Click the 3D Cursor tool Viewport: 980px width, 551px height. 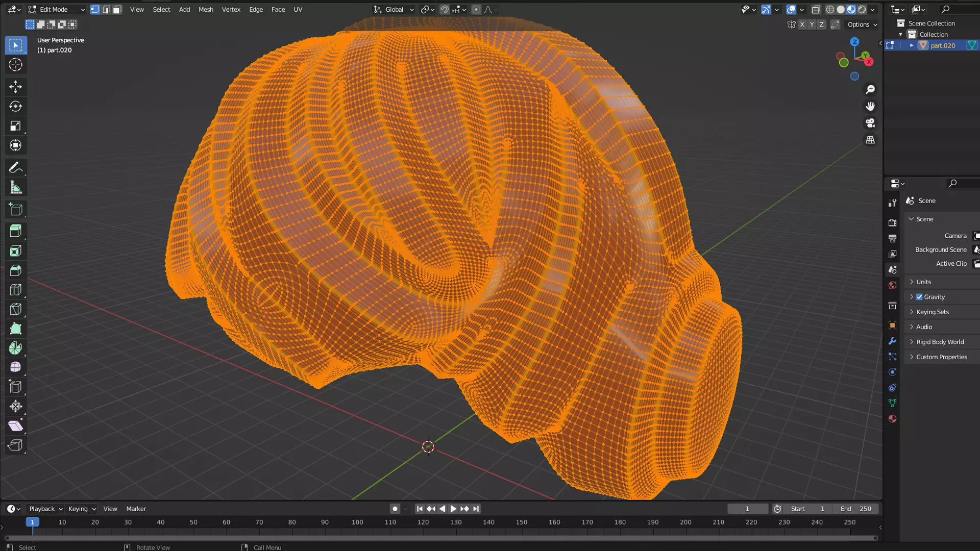point(15,65)
